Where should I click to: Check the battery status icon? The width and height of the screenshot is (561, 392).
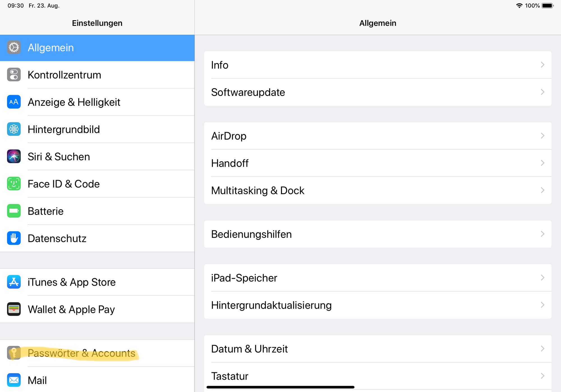click(x=548, y=6)
